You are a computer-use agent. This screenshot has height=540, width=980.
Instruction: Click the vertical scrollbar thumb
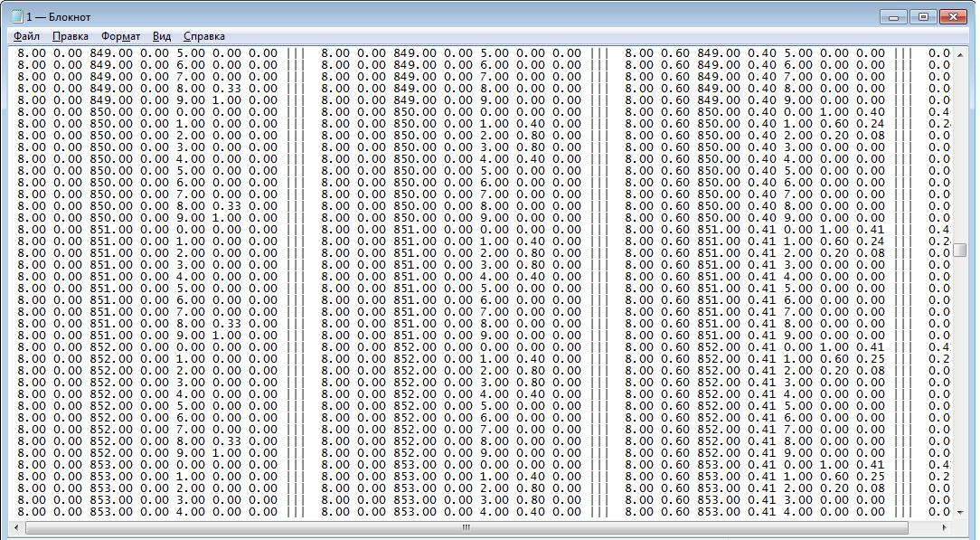coord(960,250)
